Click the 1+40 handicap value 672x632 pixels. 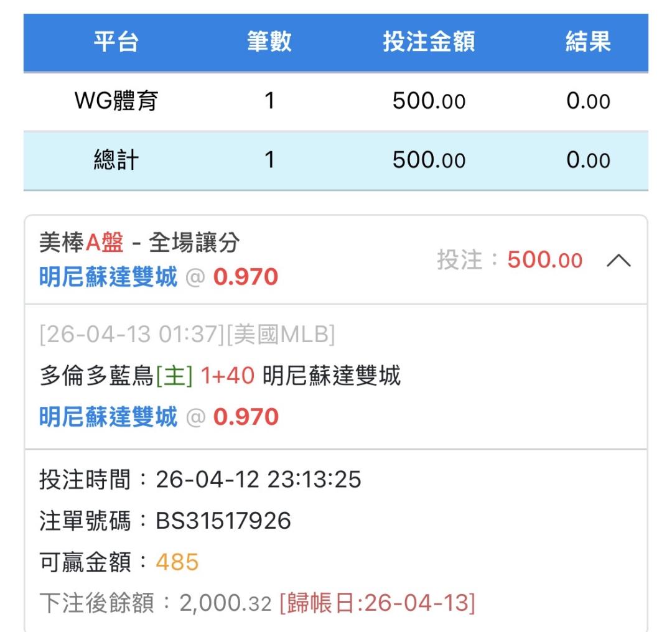(227, 376)
